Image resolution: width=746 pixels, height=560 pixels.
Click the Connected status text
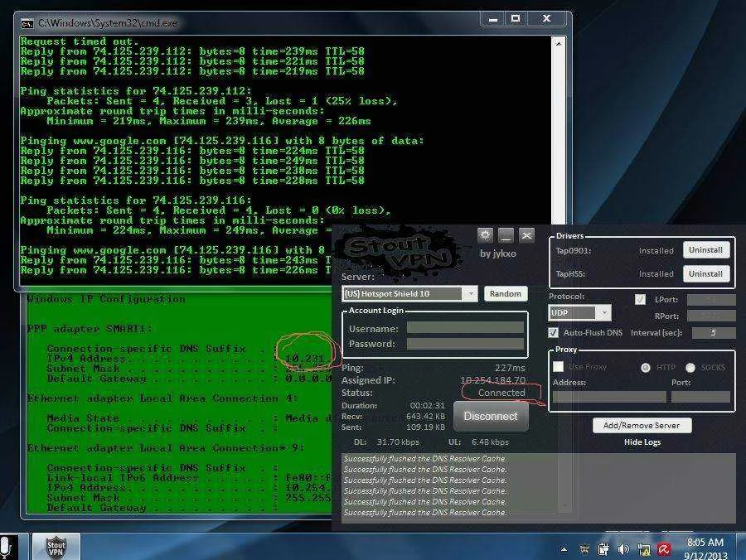click(501, 393)
